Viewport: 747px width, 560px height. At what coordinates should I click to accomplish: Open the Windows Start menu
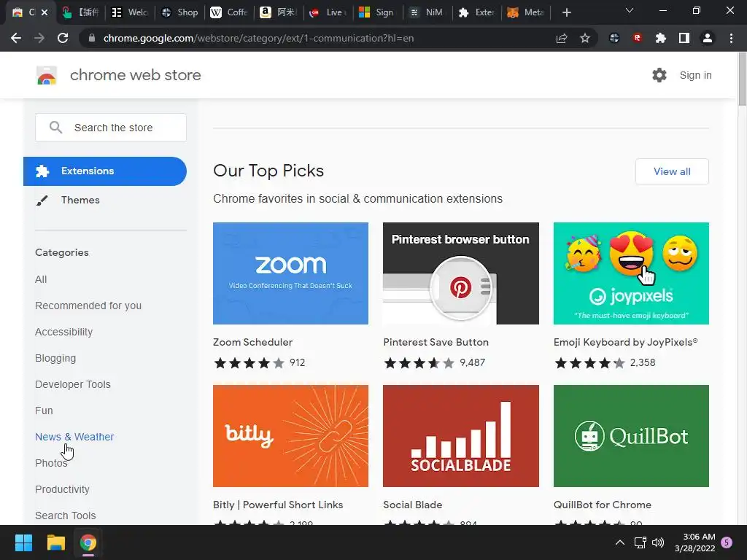point(23,542)
